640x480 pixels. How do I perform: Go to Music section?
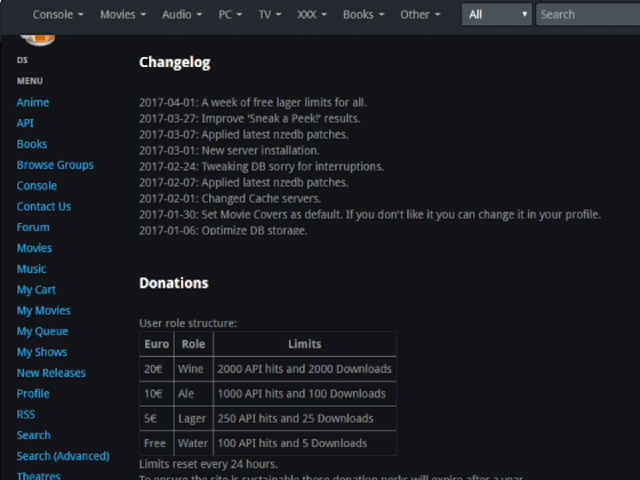click(x=31, y=269)
